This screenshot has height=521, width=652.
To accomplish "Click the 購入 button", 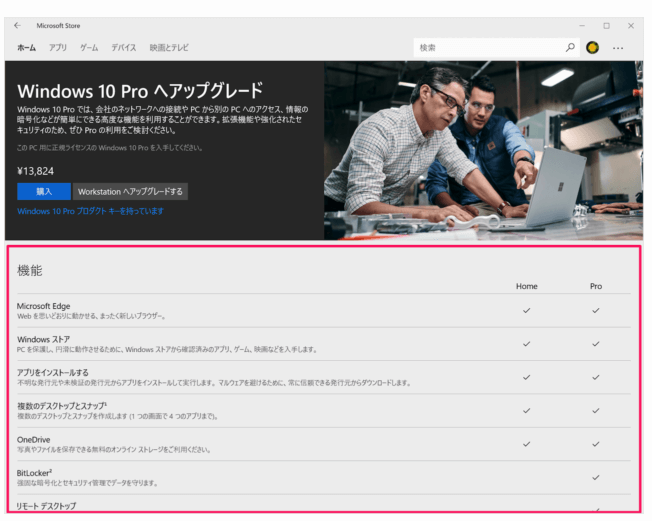I will click(x=44, y=191).
